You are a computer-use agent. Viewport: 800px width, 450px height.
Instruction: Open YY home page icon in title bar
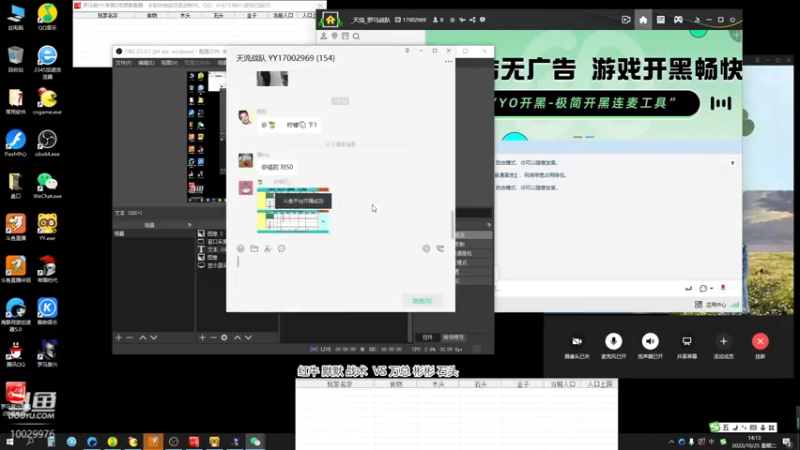point(643,20)
